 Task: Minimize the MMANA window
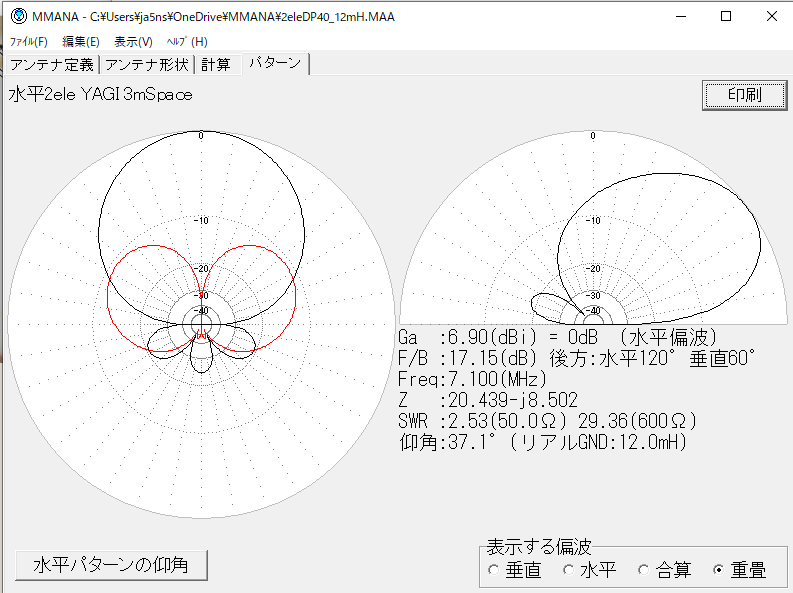click(x=681, y=16)
